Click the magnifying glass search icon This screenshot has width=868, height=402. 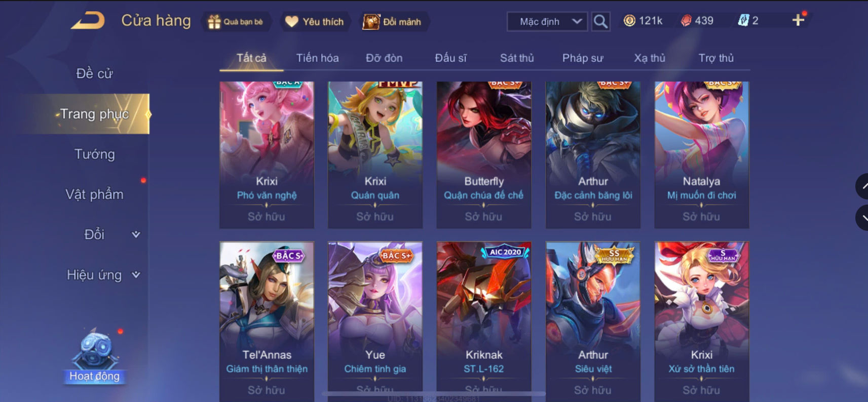click(x=600, y=21)
